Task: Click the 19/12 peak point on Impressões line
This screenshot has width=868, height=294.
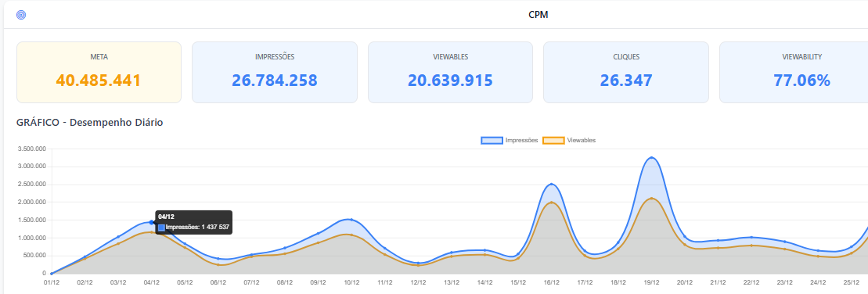Action: 651,158
